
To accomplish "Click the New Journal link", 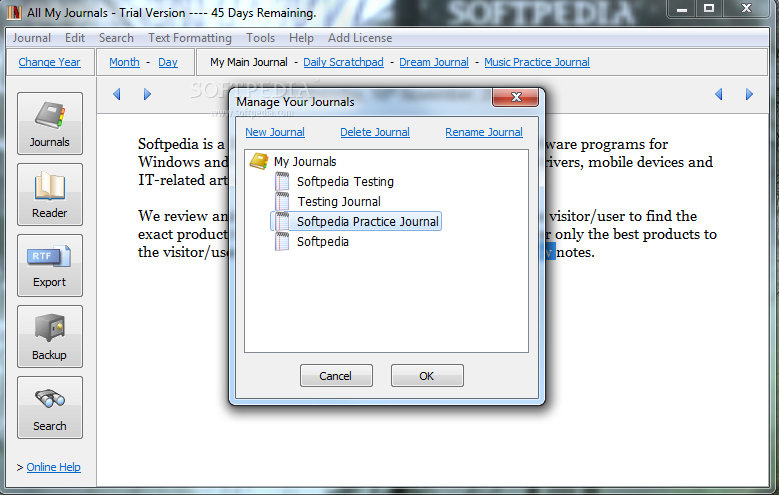I will [x=275, y=132].
